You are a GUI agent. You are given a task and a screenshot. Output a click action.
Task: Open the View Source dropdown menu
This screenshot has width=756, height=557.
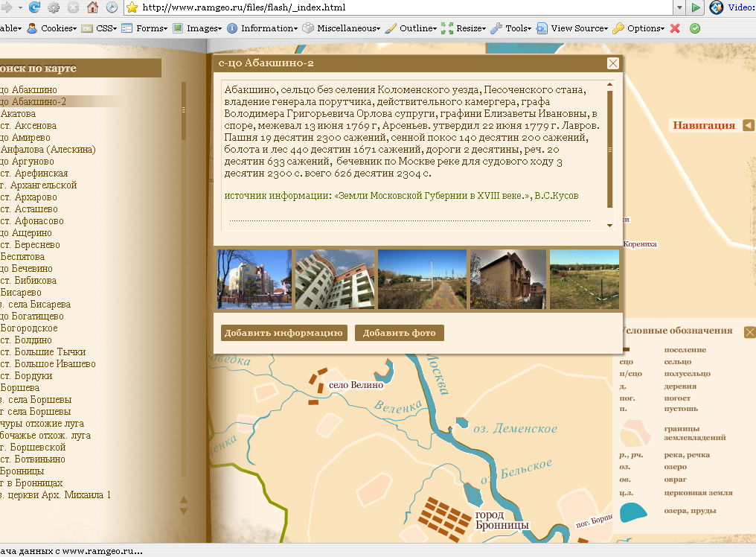tap(572, 28)
